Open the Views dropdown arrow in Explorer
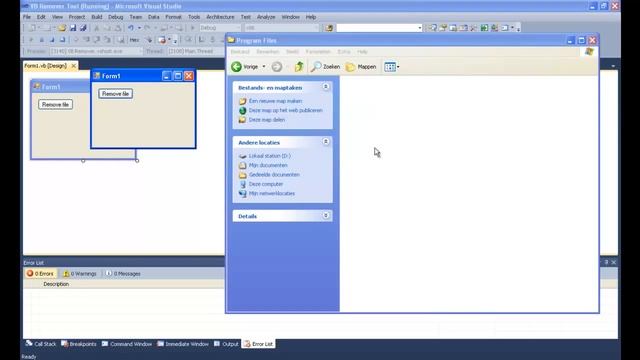 pos(398,67)
